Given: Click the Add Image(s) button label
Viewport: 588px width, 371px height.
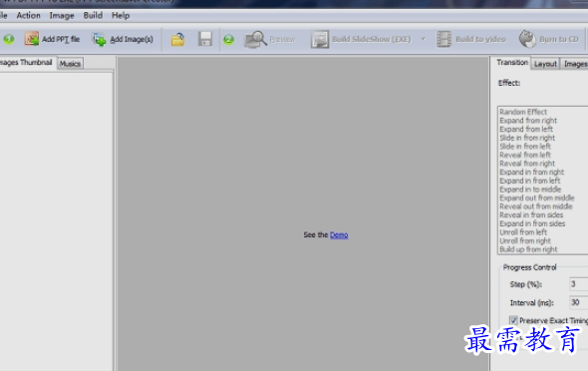Looking at the screenshot, I should click(132, 39).
